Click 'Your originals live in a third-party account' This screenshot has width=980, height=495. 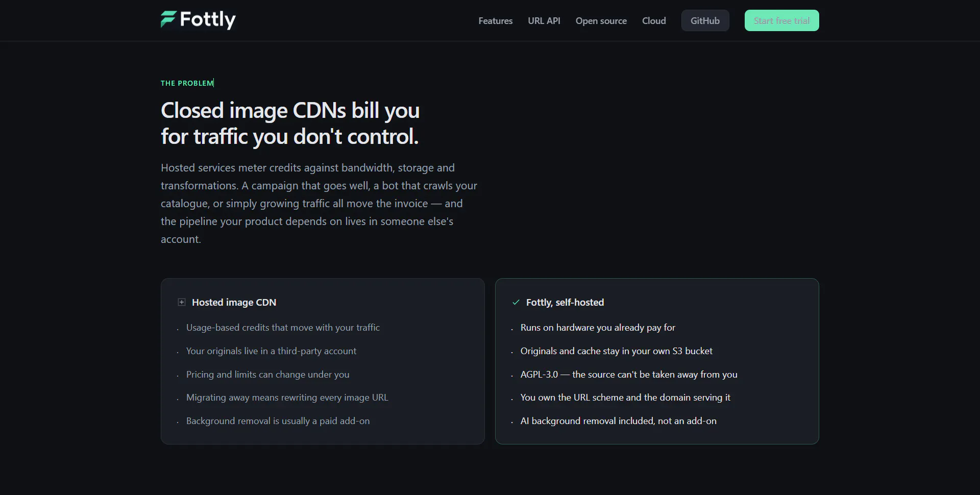tap(271, 351)
